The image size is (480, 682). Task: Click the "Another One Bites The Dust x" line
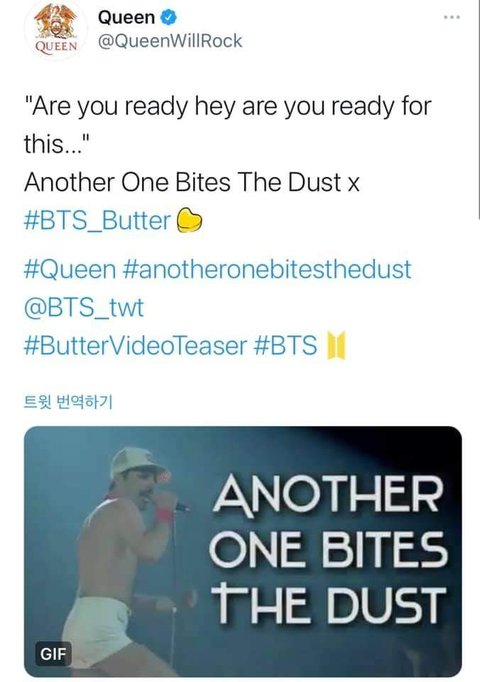pos(192,182)
